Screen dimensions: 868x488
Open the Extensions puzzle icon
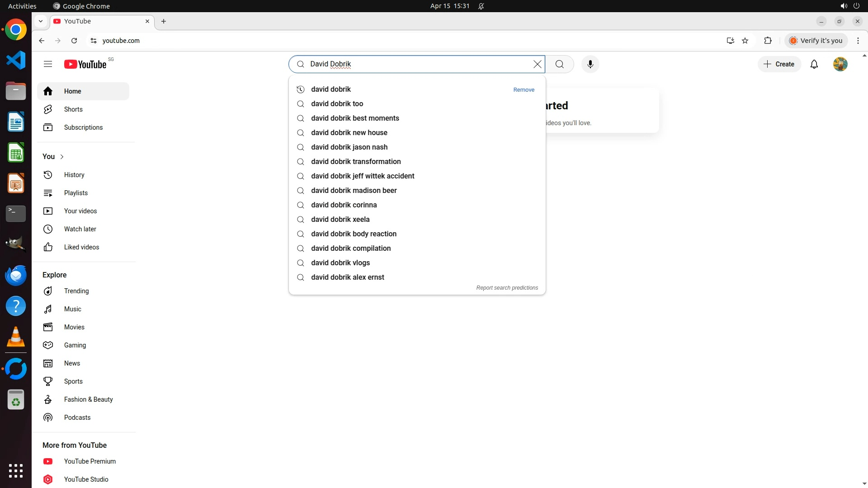click(768, 41)
